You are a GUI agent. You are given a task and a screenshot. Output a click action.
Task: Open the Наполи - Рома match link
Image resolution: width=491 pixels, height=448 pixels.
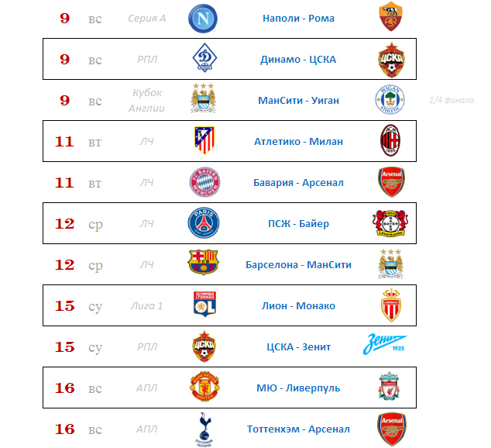tap(298, 19)
